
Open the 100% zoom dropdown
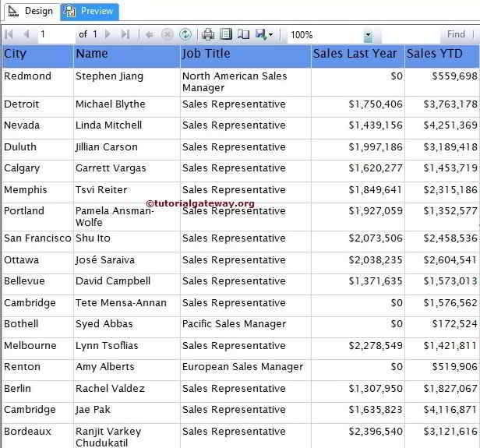[x=369, y=35]
